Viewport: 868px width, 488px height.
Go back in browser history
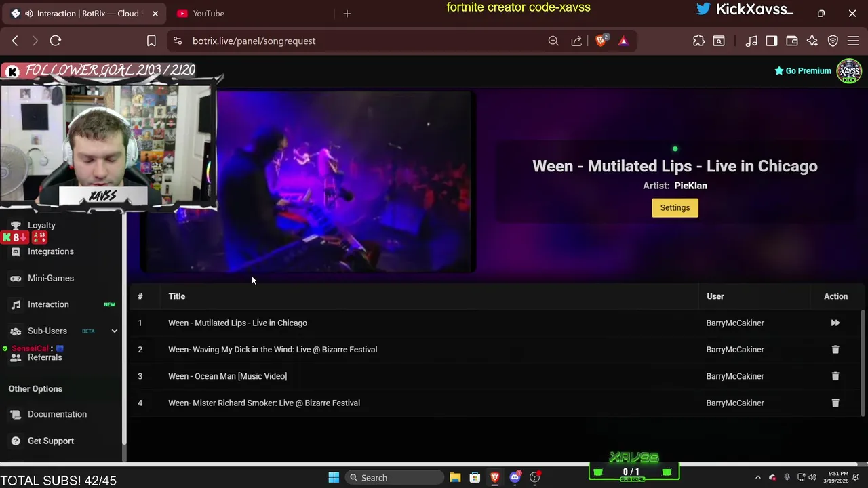point(15,41)
